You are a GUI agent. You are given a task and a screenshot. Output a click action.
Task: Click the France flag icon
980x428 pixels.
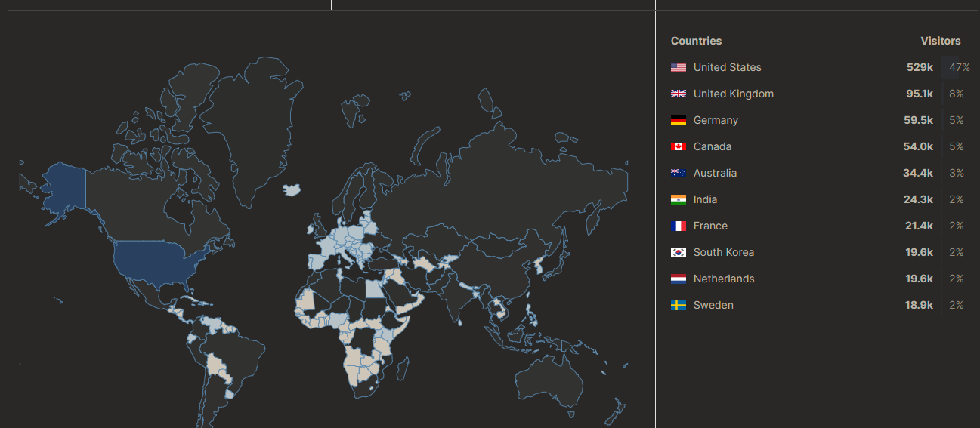pos(678,226)
